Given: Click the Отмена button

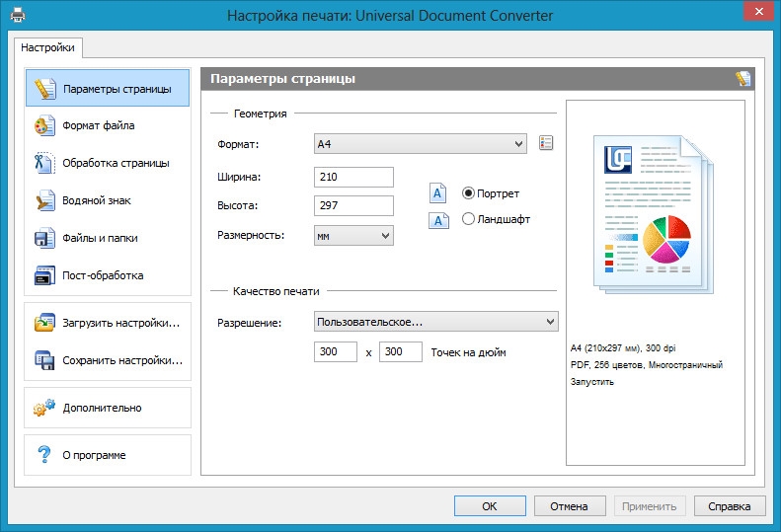Looking at the screenshot, I should tap(569, 506).
